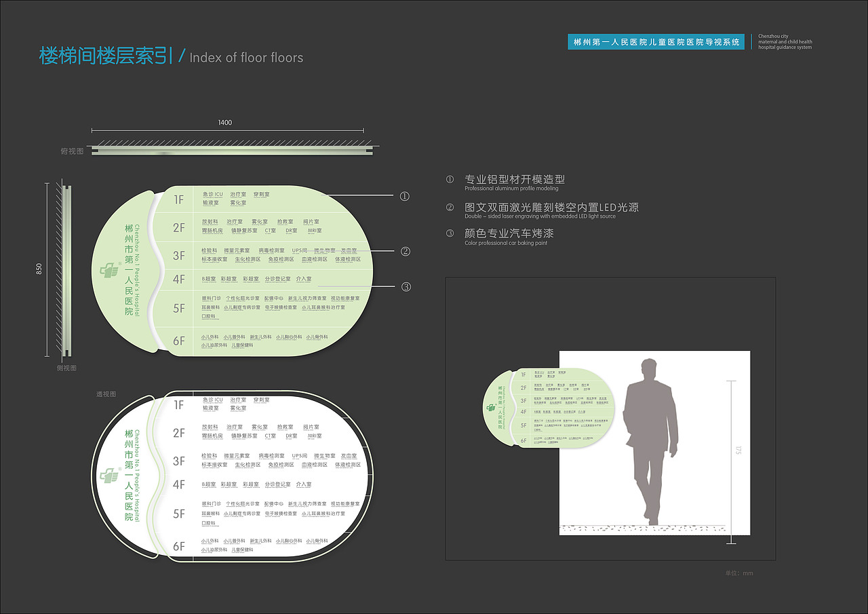
Task: Click 'MRI室' on the green sign
Action: point(315,231)
